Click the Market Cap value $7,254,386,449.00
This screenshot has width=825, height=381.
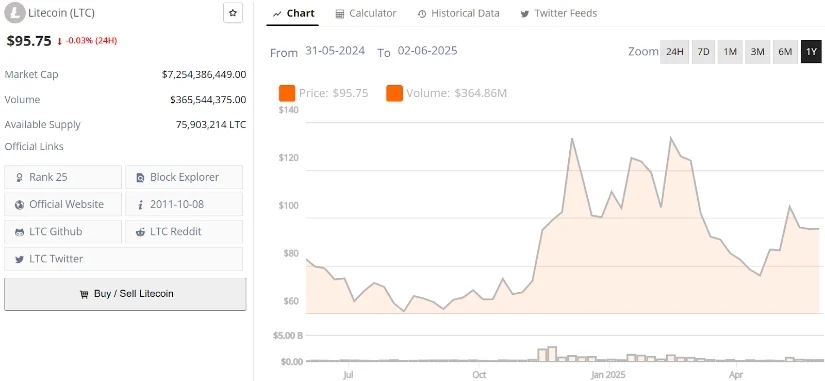click(204, 75)
